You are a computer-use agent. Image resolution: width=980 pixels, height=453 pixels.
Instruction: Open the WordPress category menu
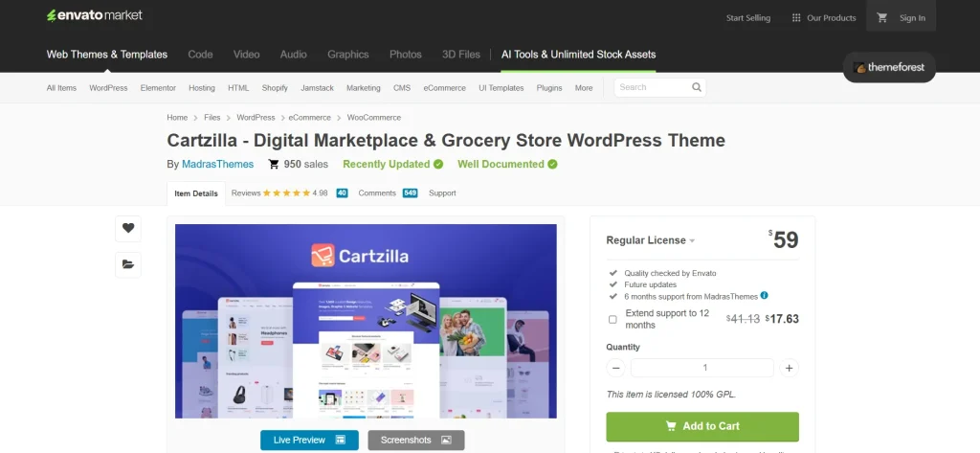[x=108, y=88]
